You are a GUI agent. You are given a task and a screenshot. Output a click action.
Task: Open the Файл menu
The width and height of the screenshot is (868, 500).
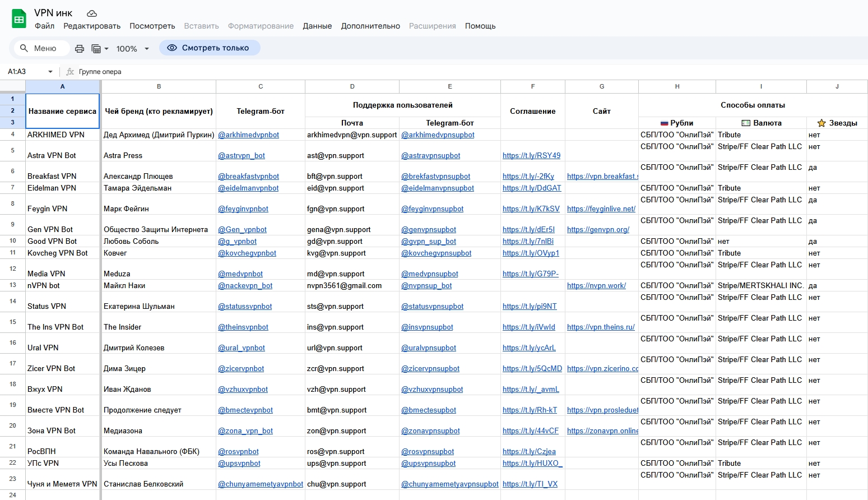coord(44,26)
